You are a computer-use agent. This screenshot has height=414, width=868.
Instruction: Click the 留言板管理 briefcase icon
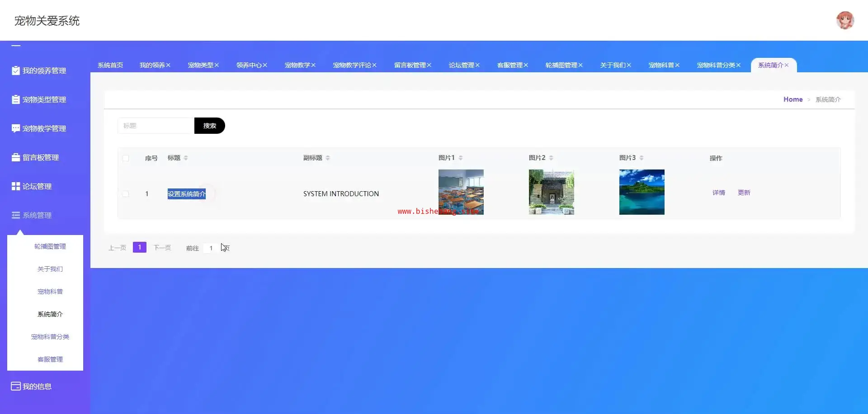[x=16, y=157]
